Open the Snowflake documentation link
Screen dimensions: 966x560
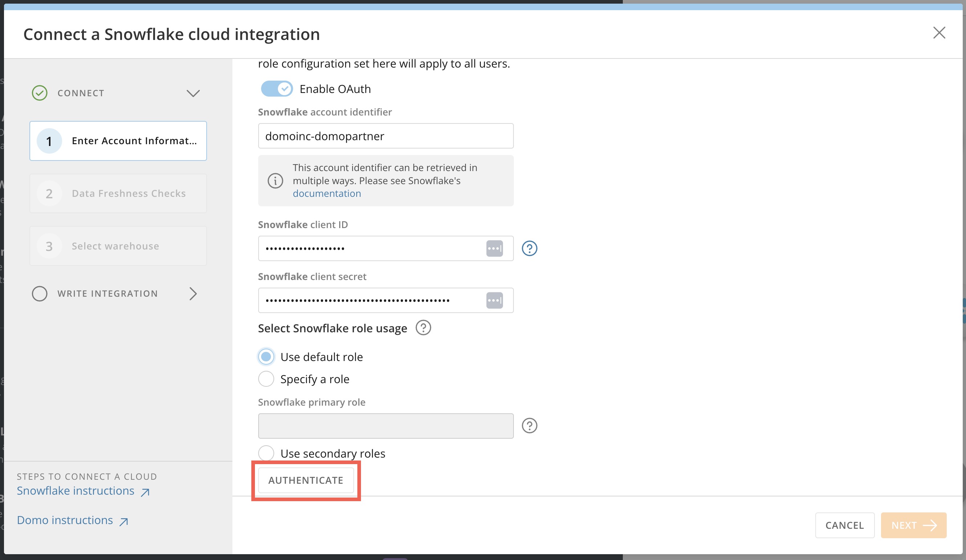coord(326,194)
